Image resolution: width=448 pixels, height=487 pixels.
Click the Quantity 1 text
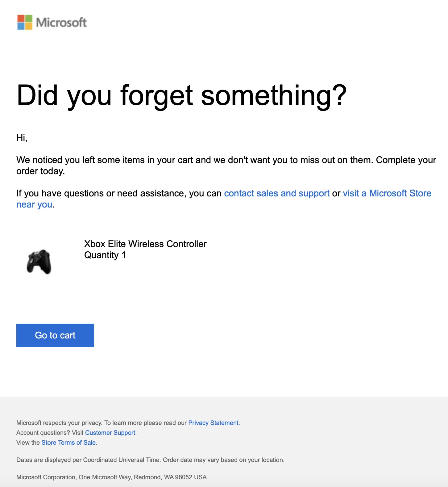pos(105,255)
